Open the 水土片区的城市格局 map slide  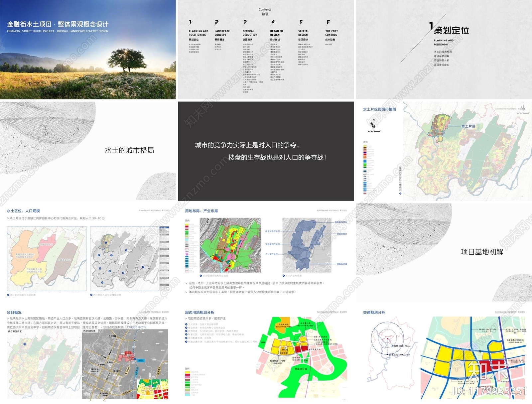click(444, 151)
